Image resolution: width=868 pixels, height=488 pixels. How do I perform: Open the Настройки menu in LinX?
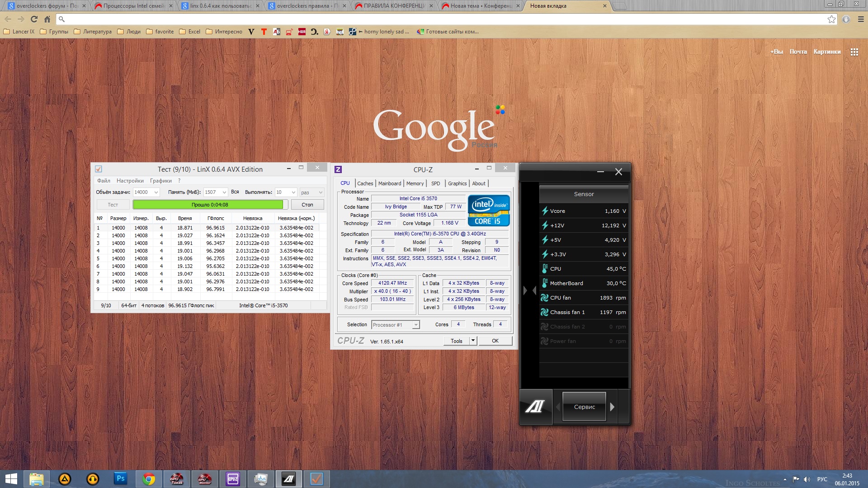coord(130,181)
